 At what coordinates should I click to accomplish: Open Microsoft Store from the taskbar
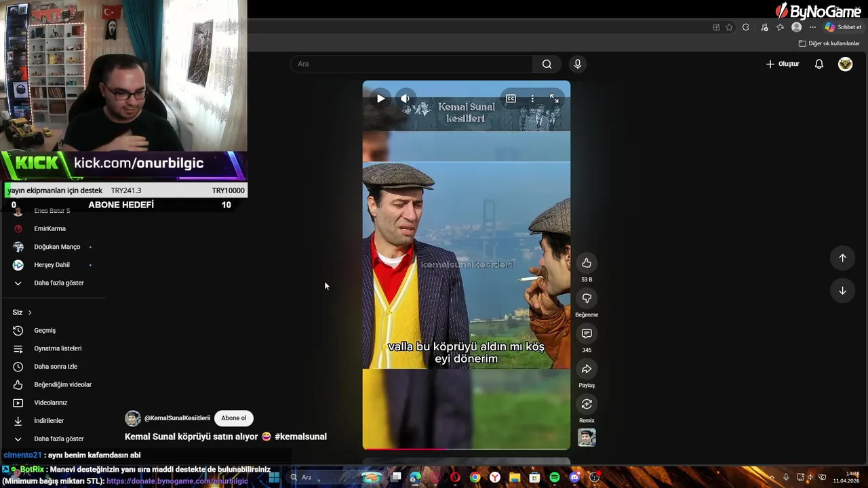coord(534,477)
